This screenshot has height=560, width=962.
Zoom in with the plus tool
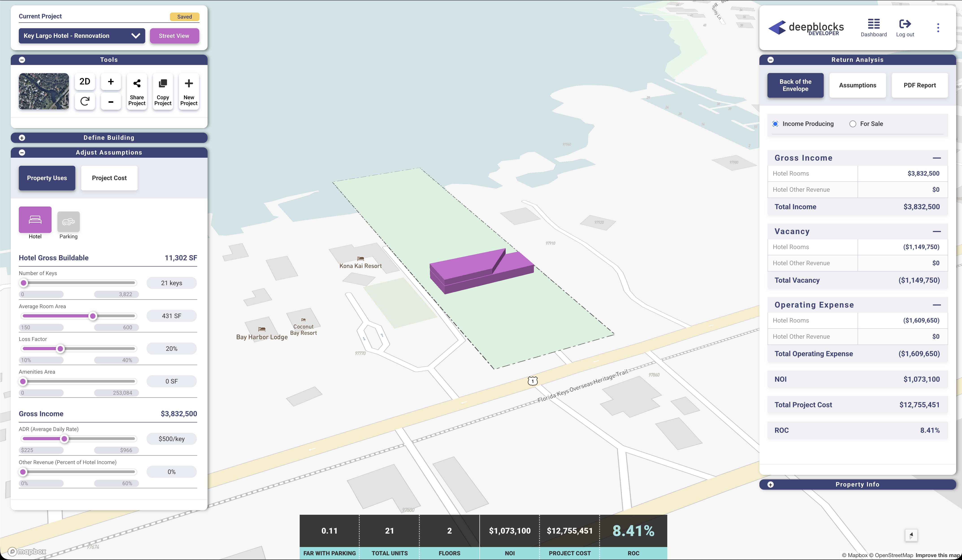click(x=111, y=82)
